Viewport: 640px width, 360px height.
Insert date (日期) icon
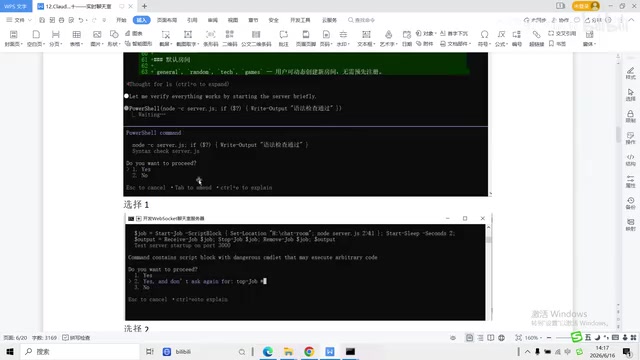(x=407, y=35)
